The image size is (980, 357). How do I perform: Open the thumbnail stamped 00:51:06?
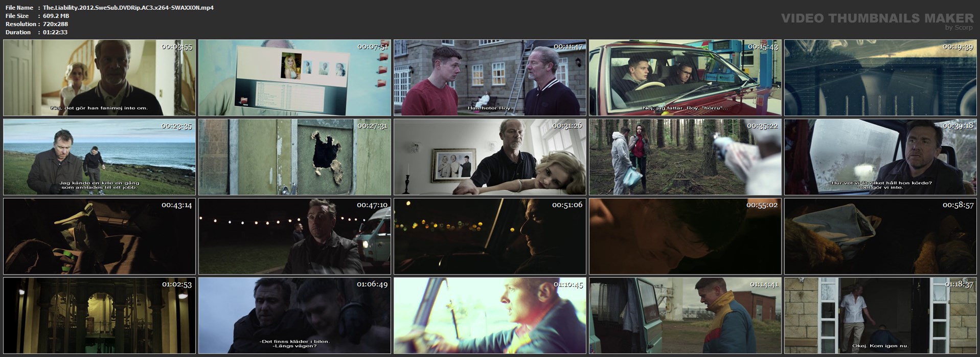coord(490,236)
